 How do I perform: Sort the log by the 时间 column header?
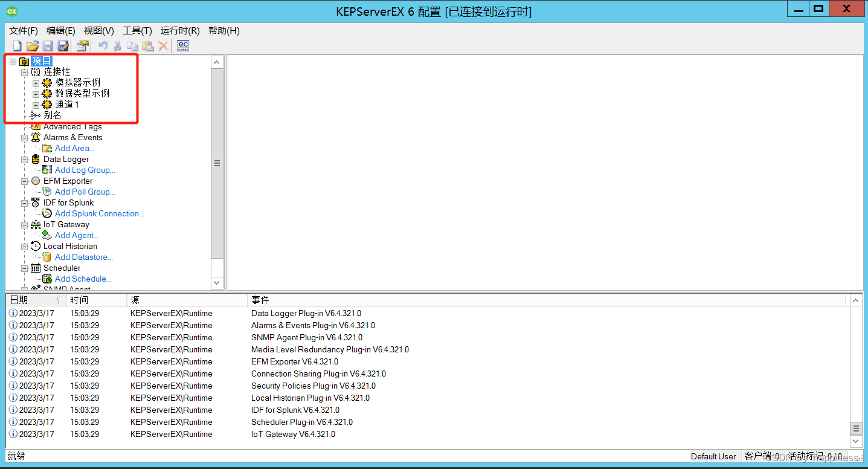click(x=97, y=300)
